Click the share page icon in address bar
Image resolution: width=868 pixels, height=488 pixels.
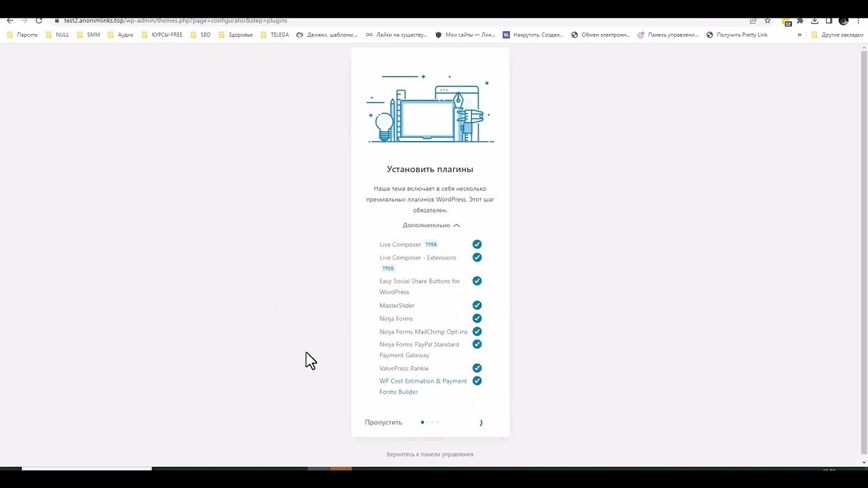753,20
